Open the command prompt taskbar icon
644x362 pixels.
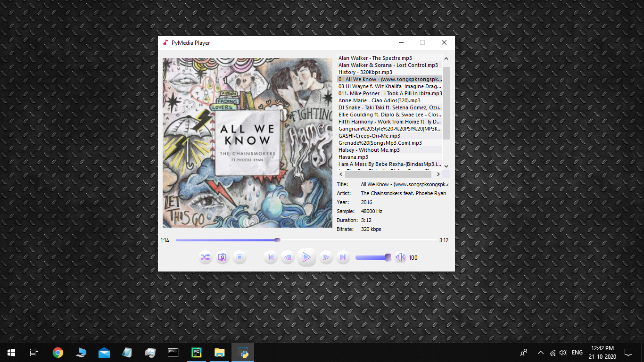[173, 353]
